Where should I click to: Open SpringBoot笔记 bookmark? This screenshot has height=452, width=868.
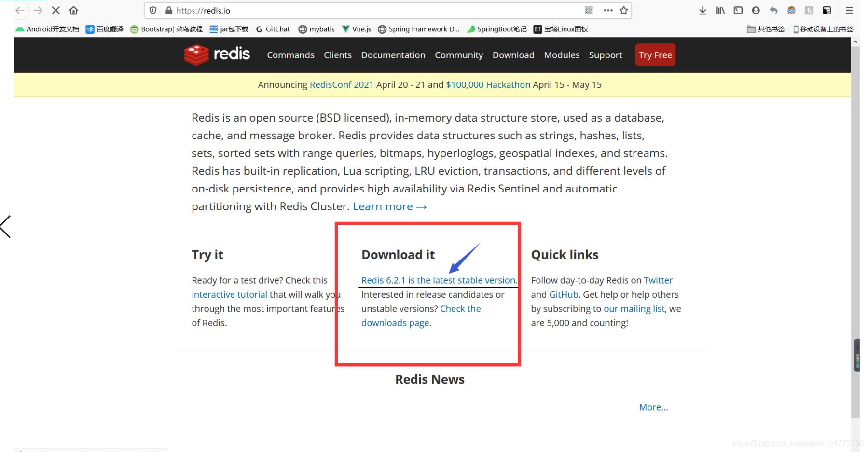tap(497, 29)
